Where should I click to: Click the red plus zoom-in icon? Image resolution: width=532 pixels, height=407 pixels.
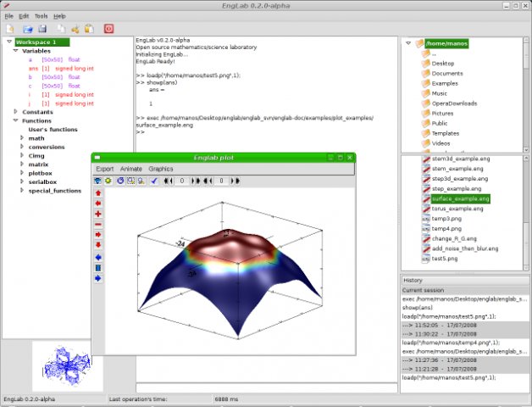coord(98,214)
